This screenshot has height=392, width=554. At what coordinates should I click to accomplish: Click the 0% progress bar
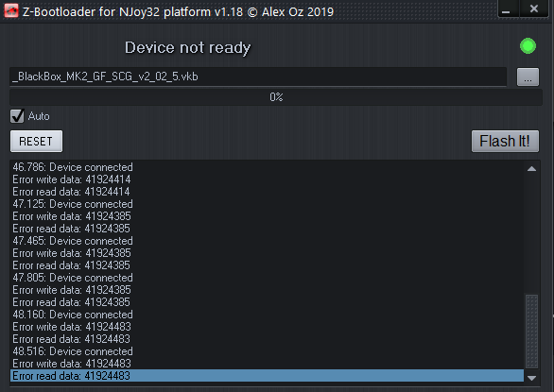coord(276,97)
